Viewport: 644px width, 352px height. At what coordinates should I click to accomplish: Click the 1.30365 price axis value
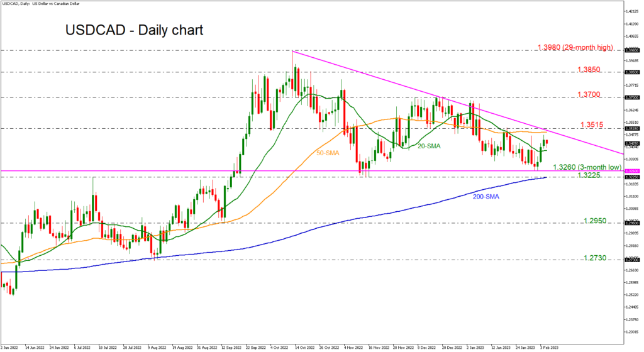click(632, 209)
